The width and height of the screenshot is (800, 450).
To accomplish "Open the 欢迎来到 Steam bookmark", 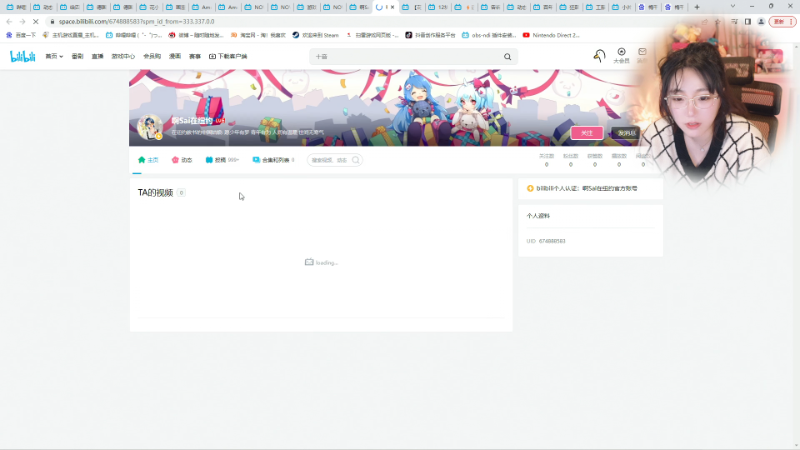I will (316, 35).
